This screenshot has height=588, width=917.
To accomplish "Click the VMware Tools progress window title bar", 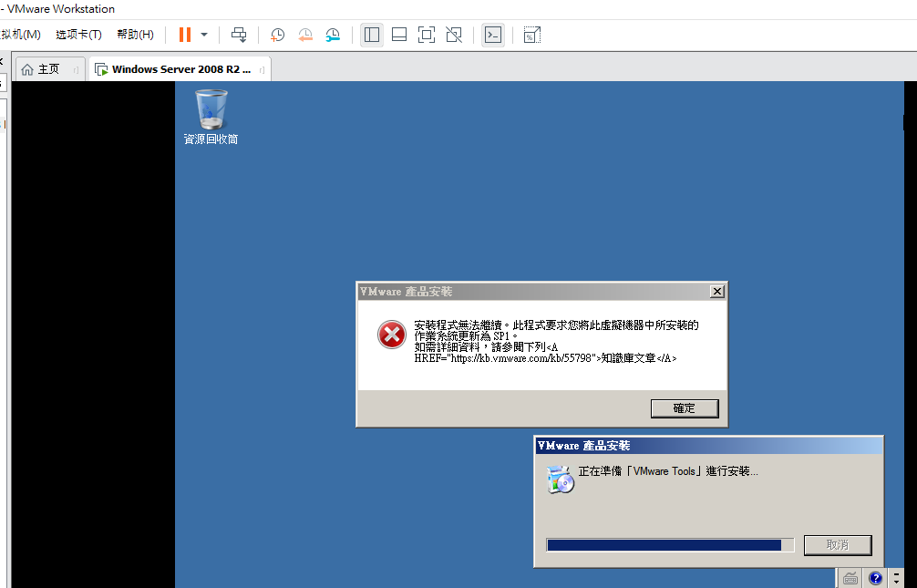I will tap(709, 446).
